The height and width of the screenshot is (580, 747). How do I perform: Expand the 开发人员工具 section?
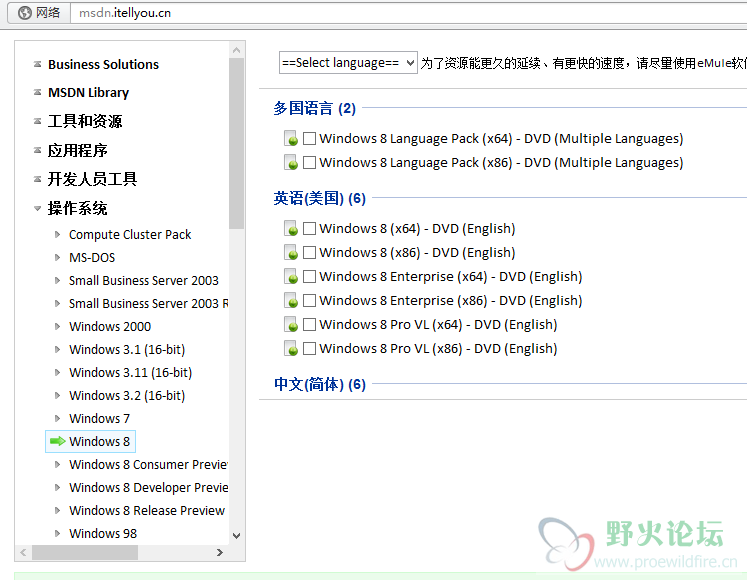coord(37,179)
